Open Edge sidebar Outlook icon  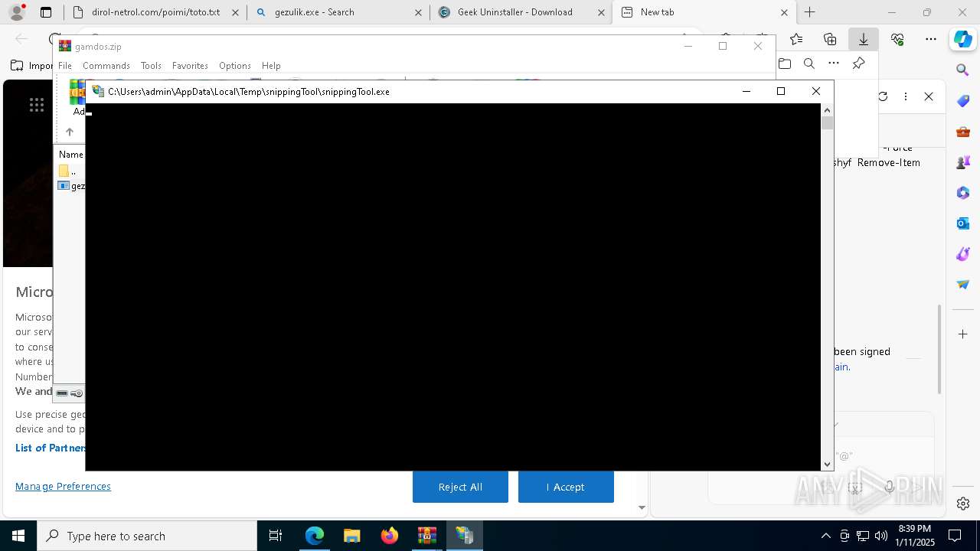click(963, 223)
